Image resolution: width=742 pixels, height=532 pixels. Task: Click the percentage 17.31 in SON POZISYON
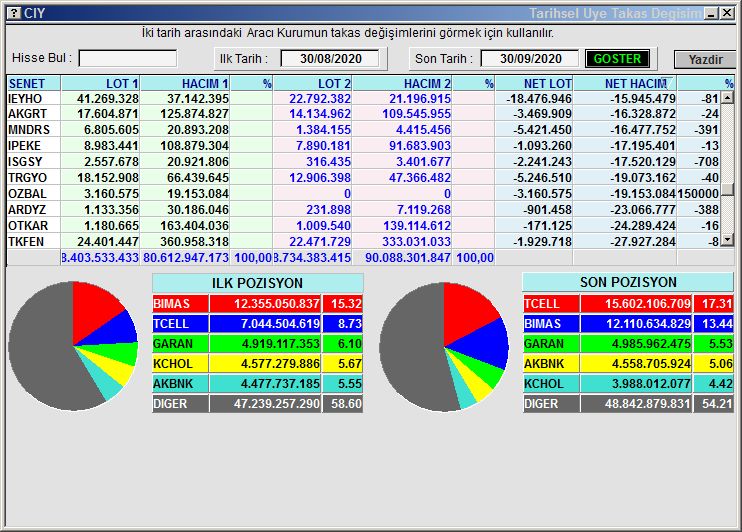point(717,304)
